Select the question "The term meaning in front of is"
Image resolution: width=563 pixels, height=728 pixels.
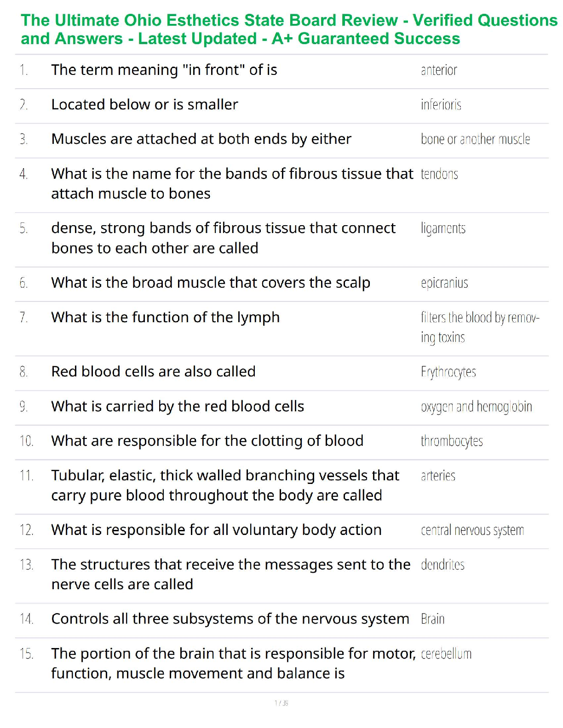pos(164,70)
